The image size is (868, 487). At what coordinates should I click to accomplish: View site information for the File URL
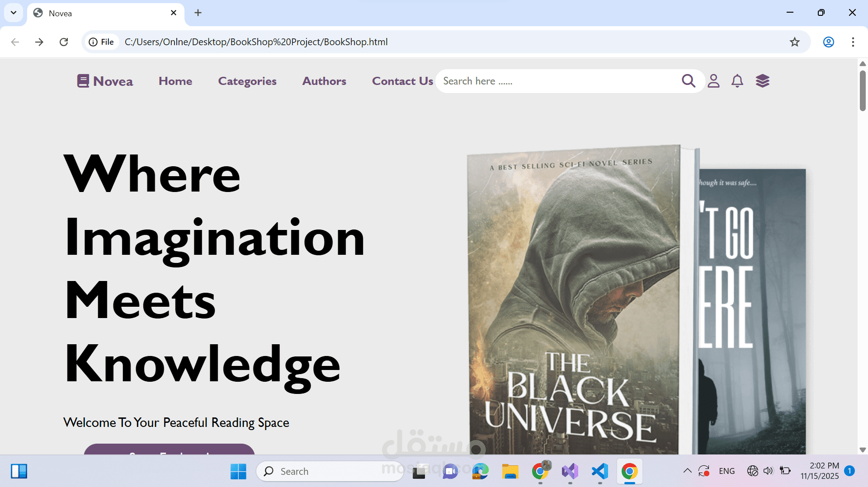tap(101, 42)
